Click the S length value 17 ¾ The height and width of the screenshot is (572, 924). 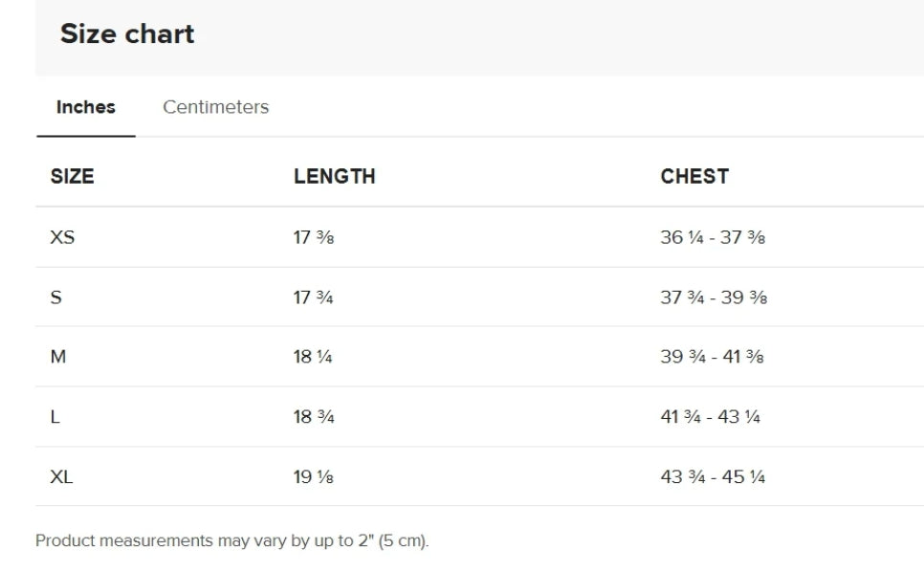coord(314,297)
